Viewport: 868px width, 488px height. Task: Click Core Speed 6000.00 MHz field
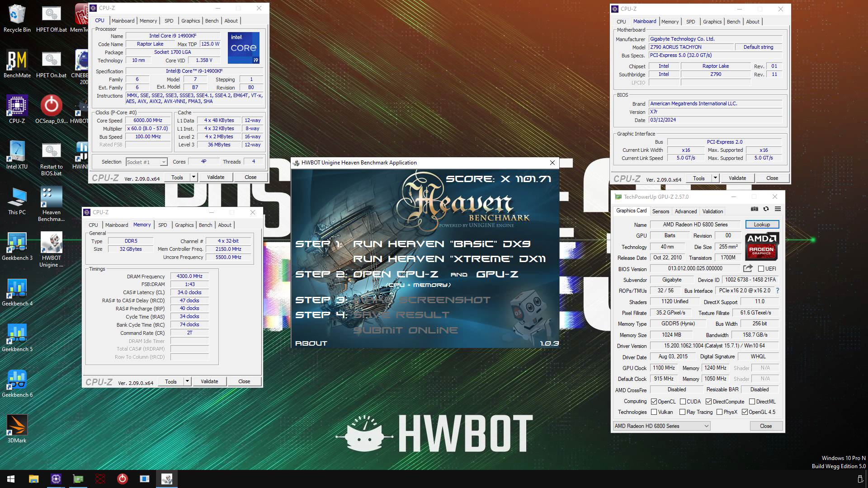(148, 120)
